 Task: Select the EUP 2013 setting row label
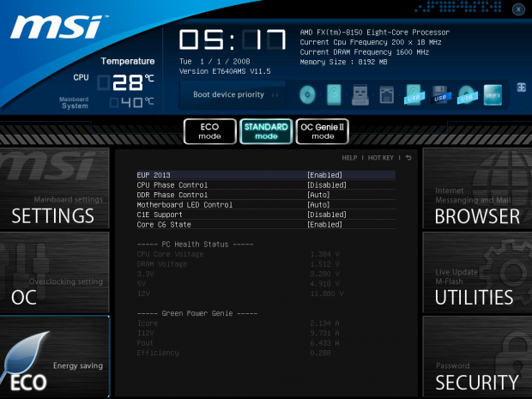click(x=154, y=175)
